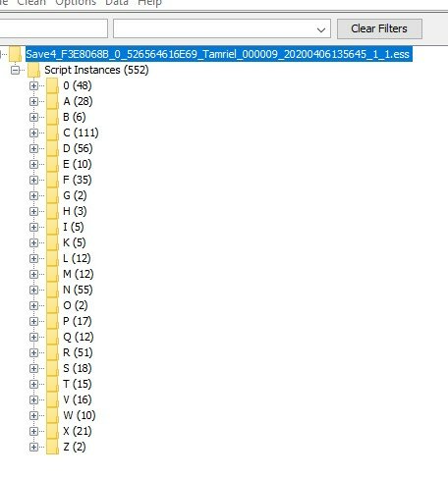
Task: Select the K (5) tree row label
Action: click(75, 242)
